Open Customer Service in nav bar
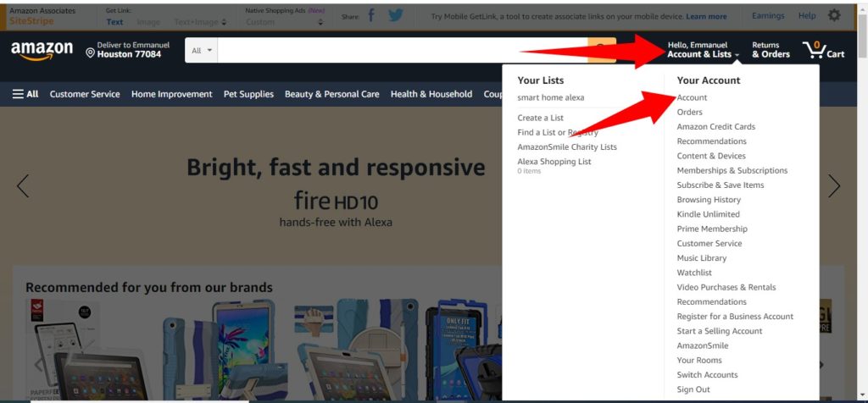Viewport: 868px width, 403px height. click(85, 94)
